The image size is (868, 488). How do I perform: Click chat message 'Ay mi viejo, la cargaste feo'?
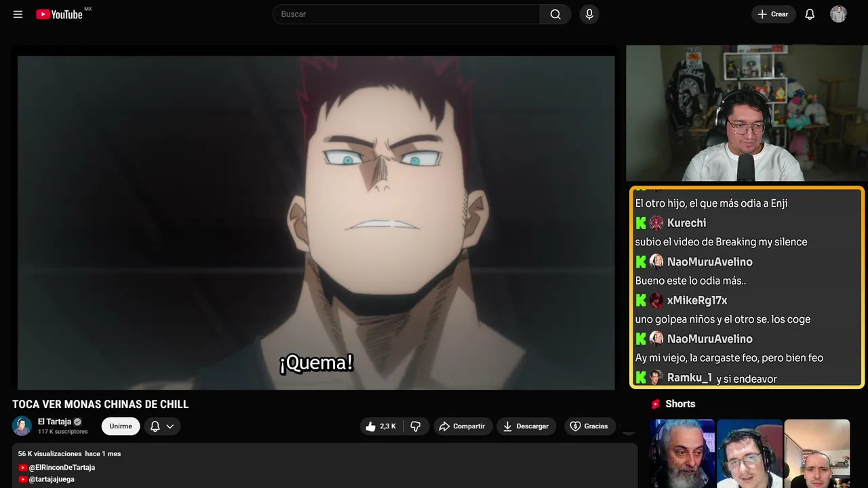(x=730, y=358)
